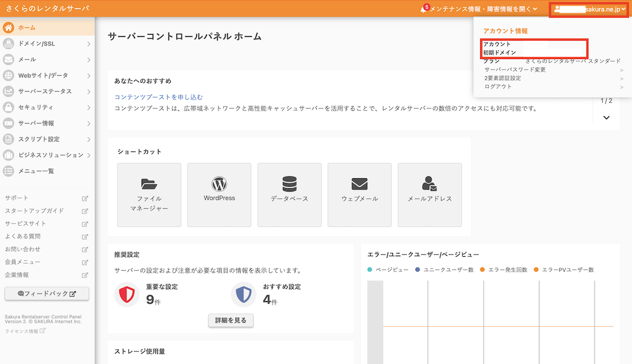Click external link icon beside 企業情報
Viewport: 632px width, 364px height.
click(x=85, y=275)
